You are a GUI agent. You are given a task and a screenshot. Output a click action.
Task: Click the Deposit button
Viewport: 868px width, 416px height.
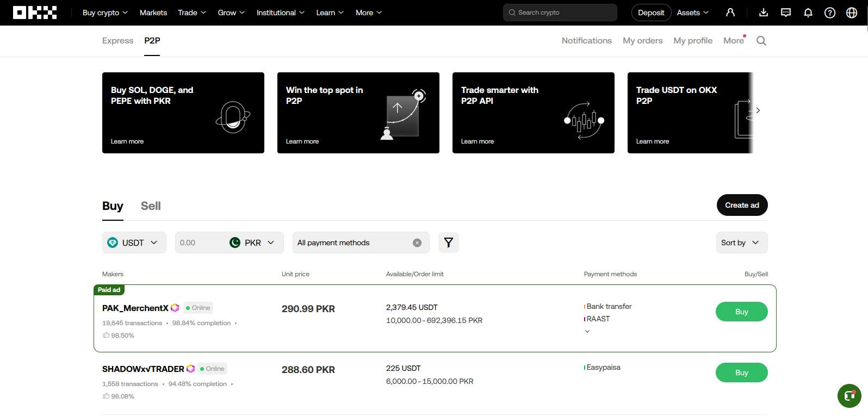click(651, 13)
